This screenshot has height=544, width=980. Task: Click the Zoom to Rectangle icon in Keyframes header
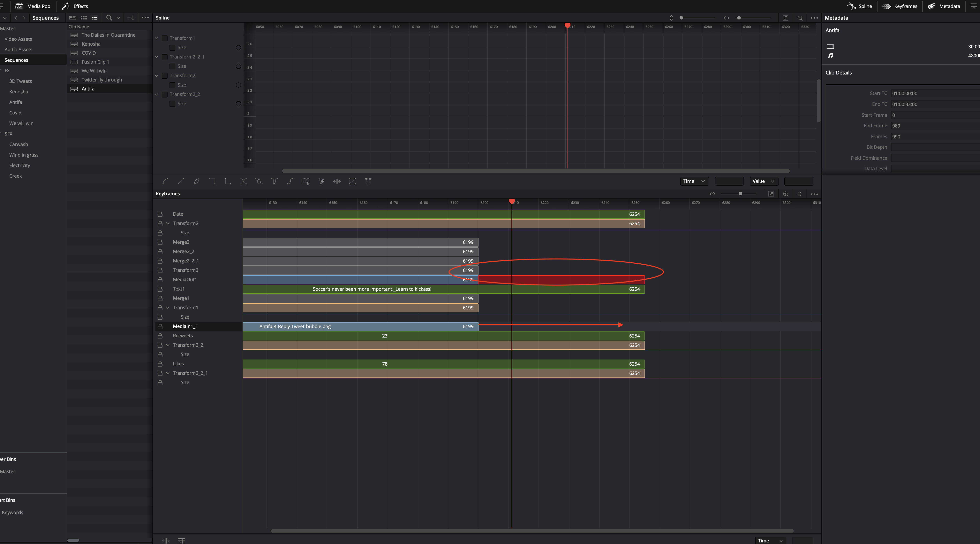tap(786, 194)
